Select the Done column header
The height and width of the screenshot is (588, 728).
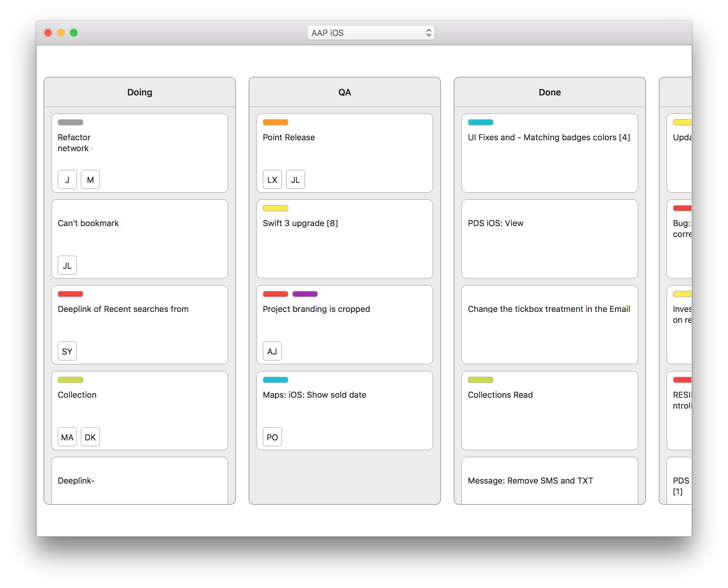[550, 92]
